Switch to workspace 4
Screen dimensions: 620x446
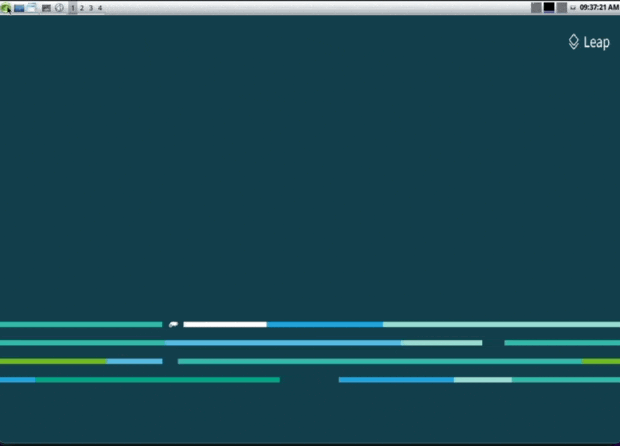click(100, 7)
